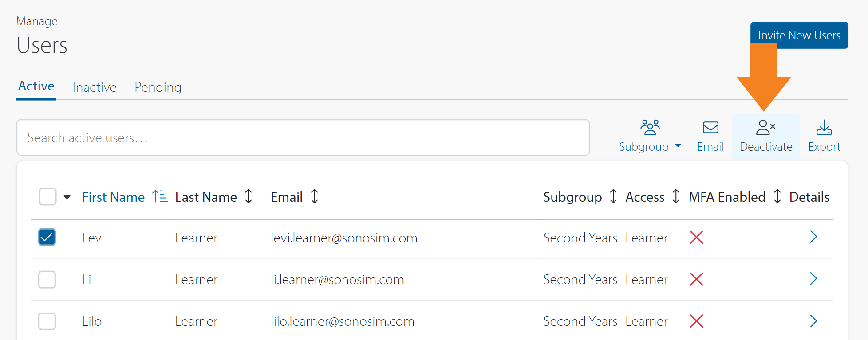Sort by Last Name arrows icon

[x=249, y=196]
